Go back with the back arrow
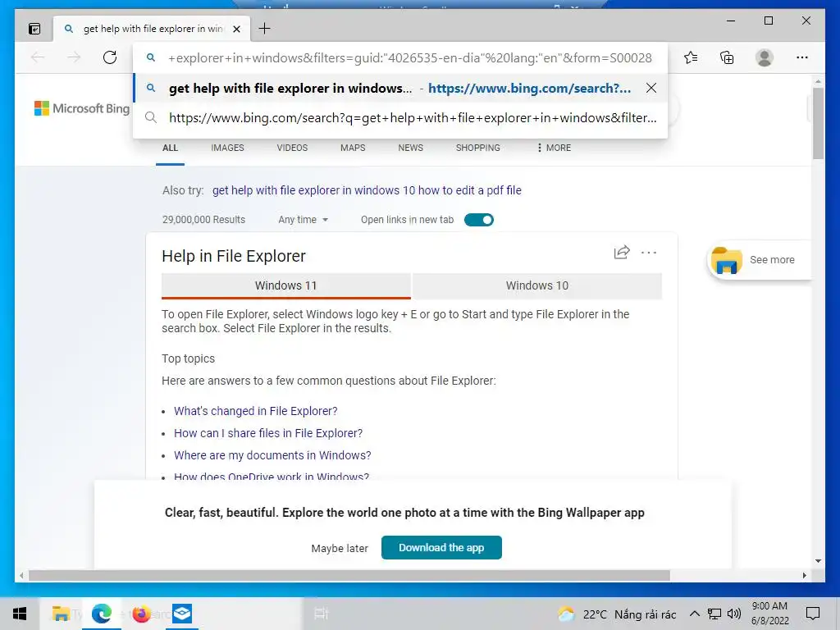 coord(38,57)
